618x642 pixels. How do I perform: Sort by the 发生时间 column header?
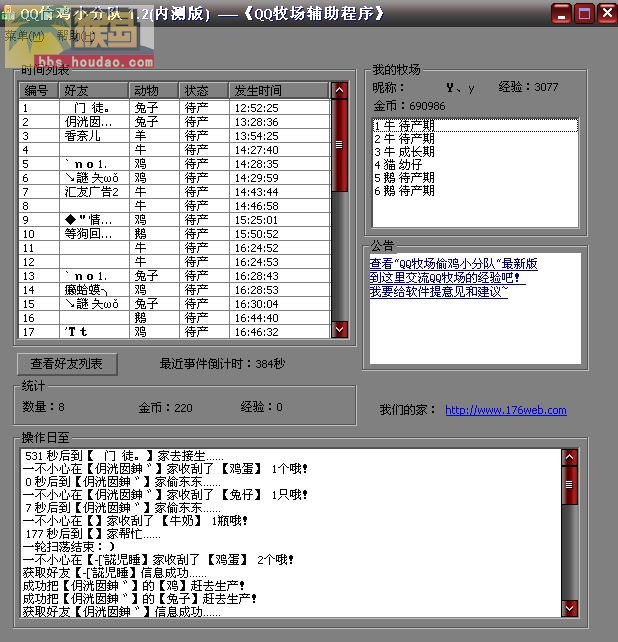pos(279,90)
